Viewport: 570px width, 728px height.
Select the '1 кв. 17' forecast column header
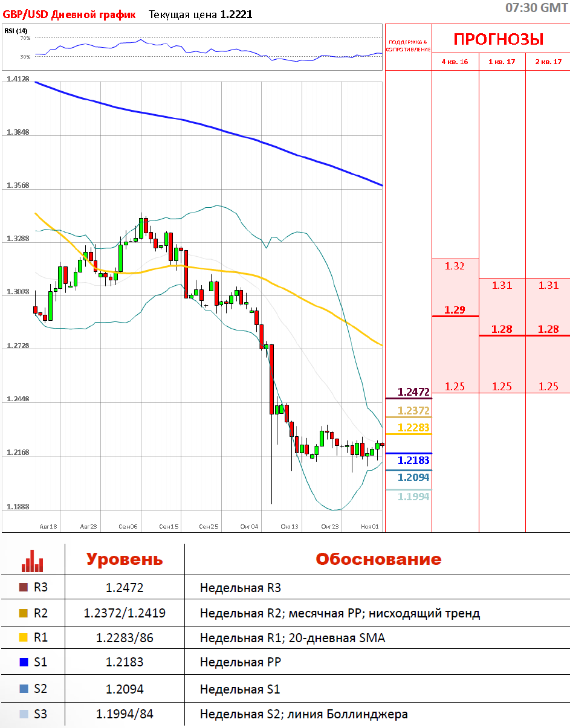[502, 62]
